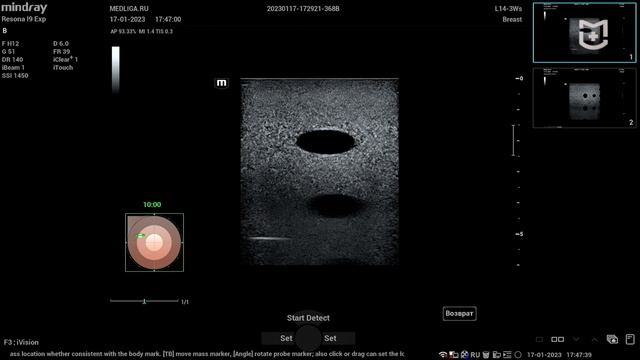
Task: Click the 'iClear+ 1' parameter
Action: point(65,59)
